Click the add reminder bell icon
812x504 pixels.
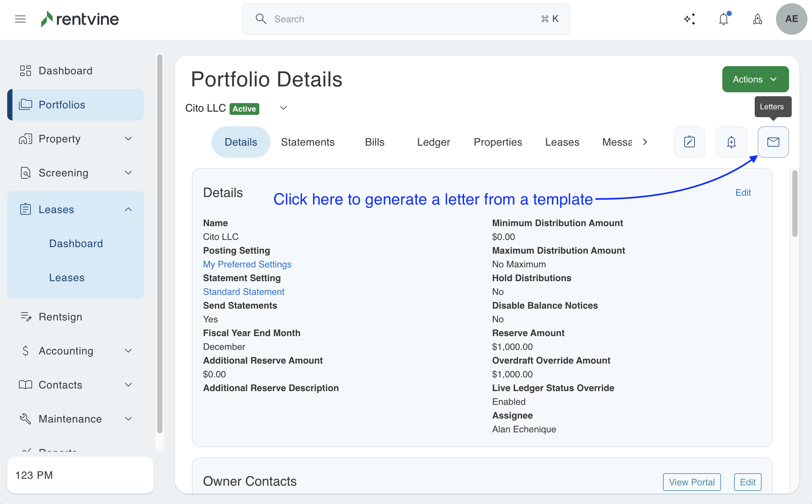[731, 142]
